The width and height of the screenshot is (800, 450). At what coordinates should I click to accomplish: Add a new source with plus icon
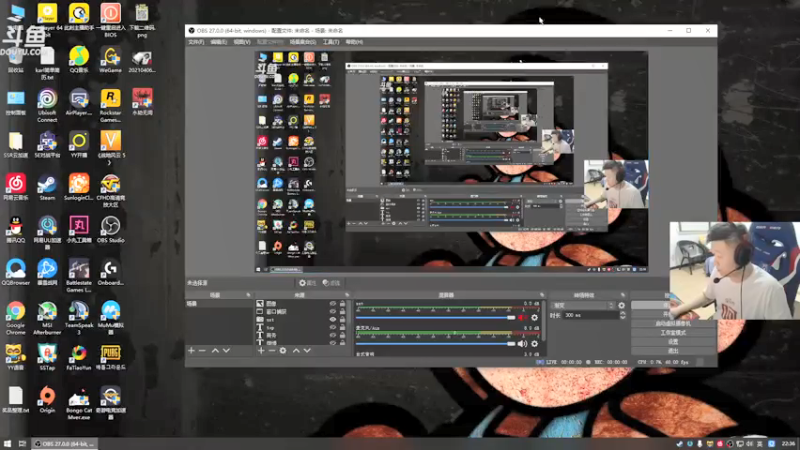pos(261,351)
